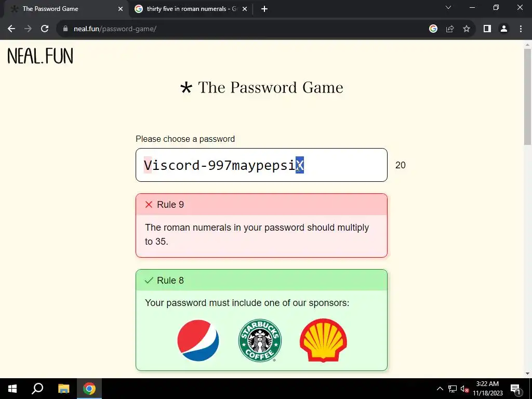This screenshot has height=399, width=532.
Task: Click the roman numerals rule description
Action: [x=257, y=234]
